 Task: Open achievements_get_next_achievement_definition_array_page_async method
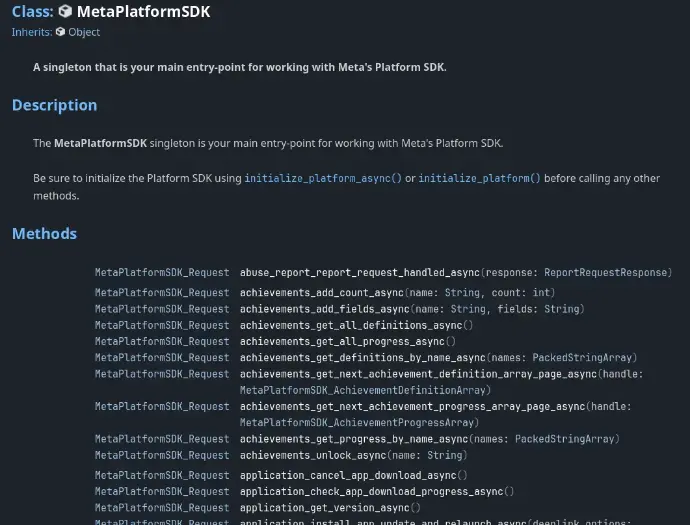pyautogui.click(x=418, y=374)
